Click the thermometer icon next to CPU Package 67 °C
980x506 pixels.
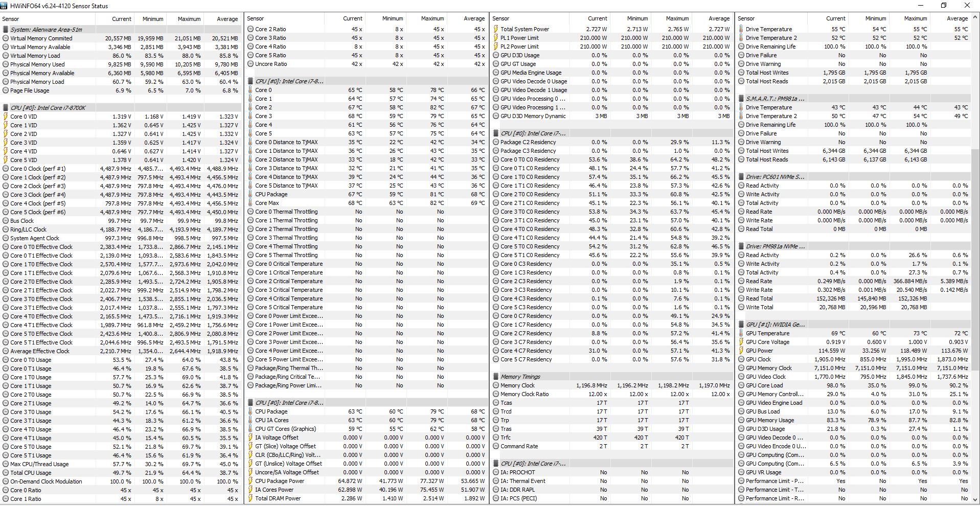(250, 194)
